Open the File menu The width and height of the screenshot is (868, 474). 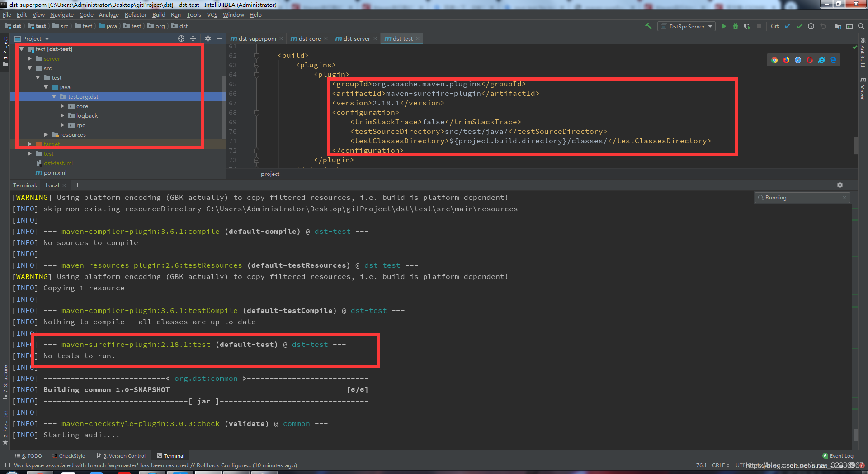click(7, 15)
